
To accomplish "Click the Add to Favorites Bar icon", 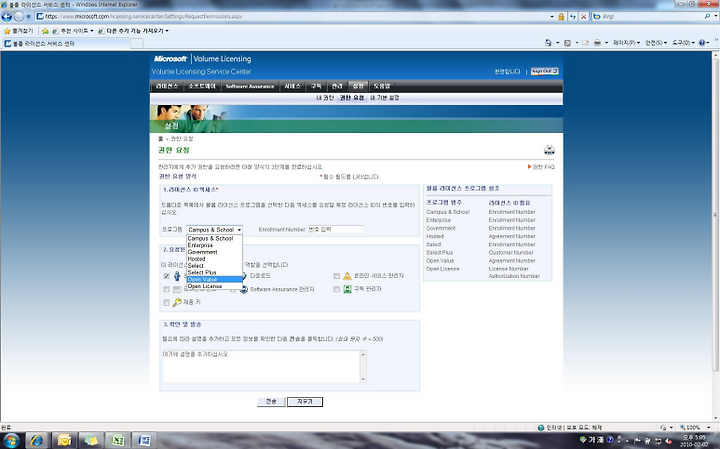I will (x=45, y=31).
